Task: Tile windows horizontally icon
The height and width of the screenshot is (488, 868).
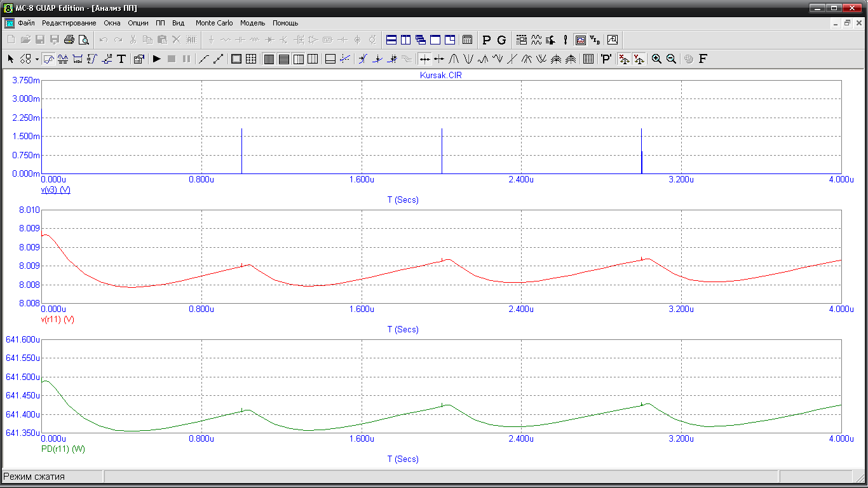Action: [391, 39]
